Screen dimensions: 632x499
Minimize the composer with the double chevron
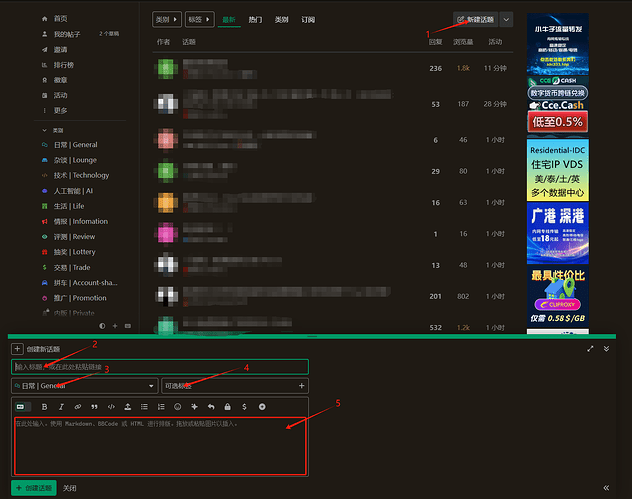606,349
